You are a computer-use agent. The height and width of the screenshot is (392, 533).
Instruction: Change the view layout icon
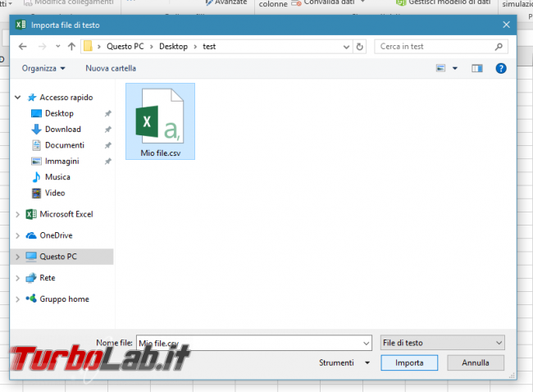(x=440, y=68)
